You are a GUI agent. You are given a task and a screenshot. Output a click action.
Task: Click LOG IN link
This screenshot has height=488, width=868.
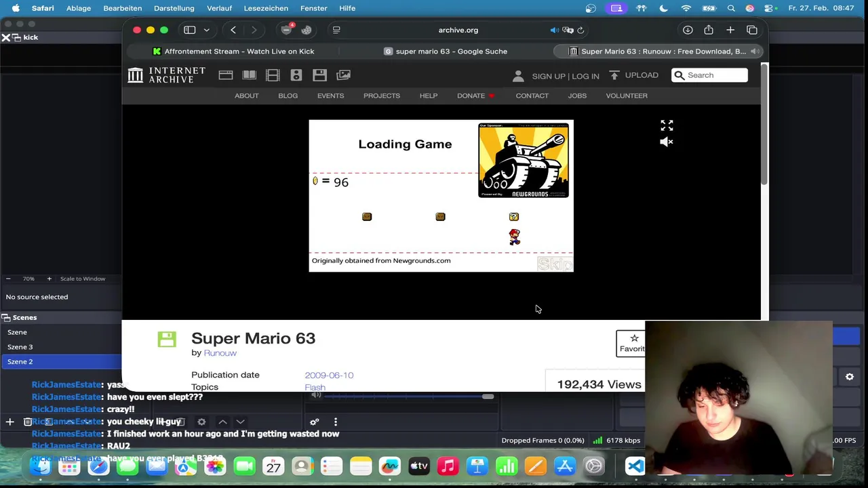point(586,76)
